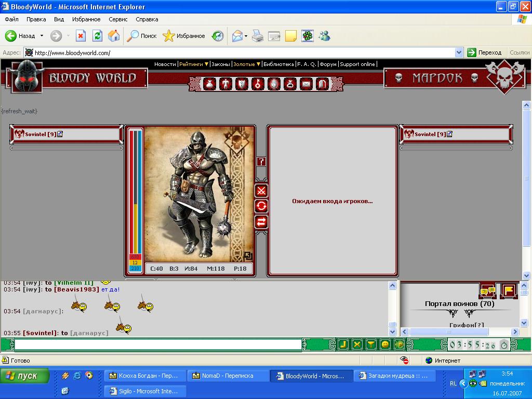Click the shield with key icon
The height and width of the screenshot is (399, 532).
242,84
